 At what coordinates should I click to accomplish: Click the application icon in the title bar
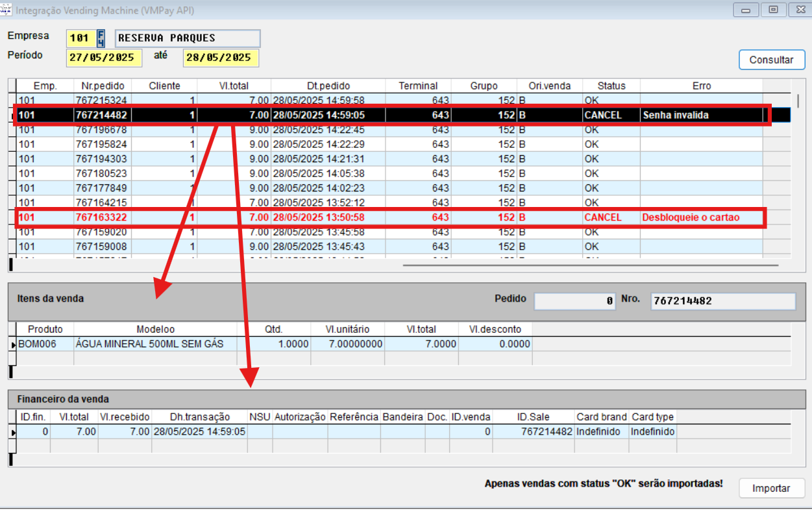[x=6, y=10]
